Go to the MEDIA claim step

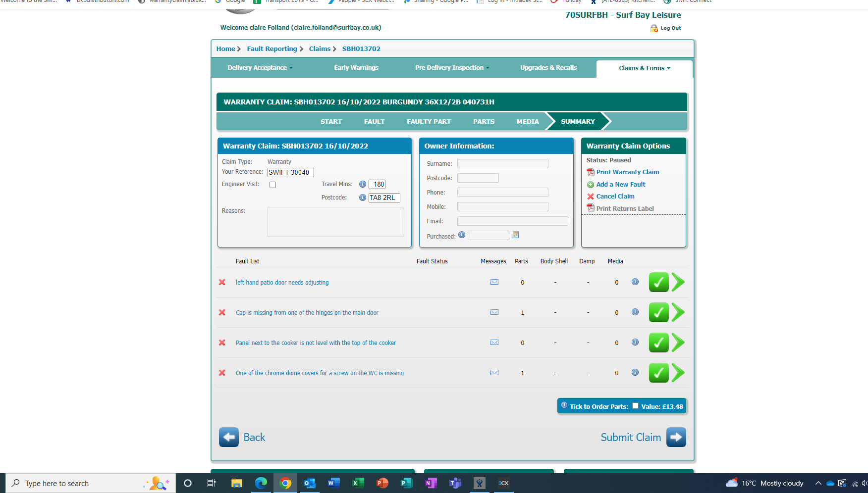[528, 121]
